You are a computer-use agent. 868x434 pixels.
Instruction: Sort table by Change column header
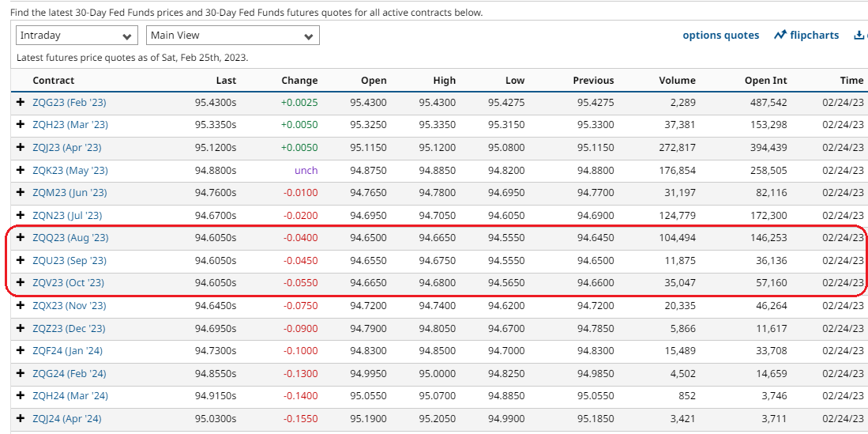coord(299,81)
